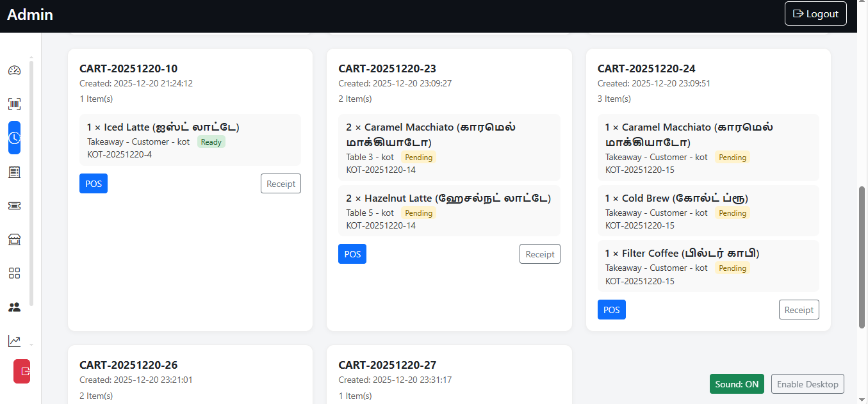Enable desktop notifications with Enable Desktop
Image resolution: width=868 pixels, height=404 pixels.
(x=807, y=384)
